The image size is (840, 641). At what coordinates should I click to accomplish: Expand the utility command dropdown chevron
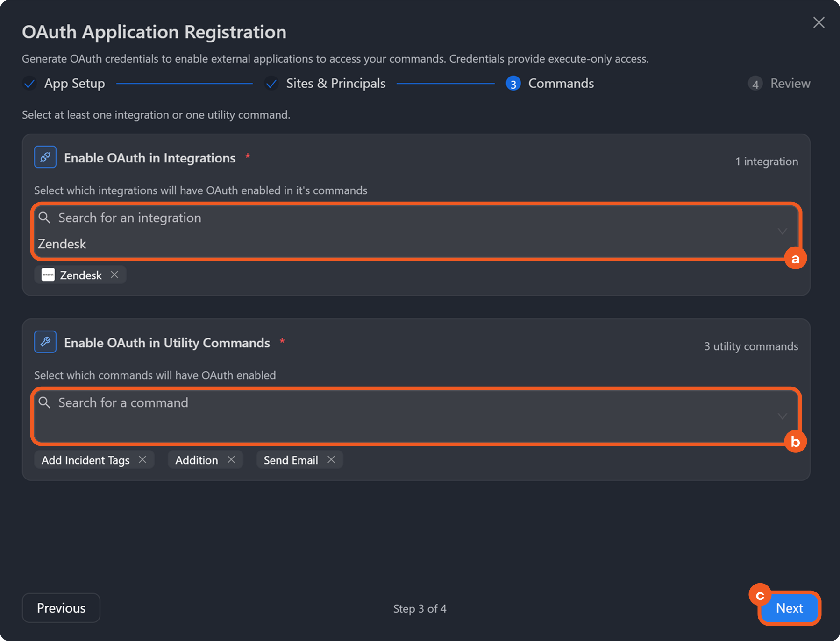tap(782, 416)
